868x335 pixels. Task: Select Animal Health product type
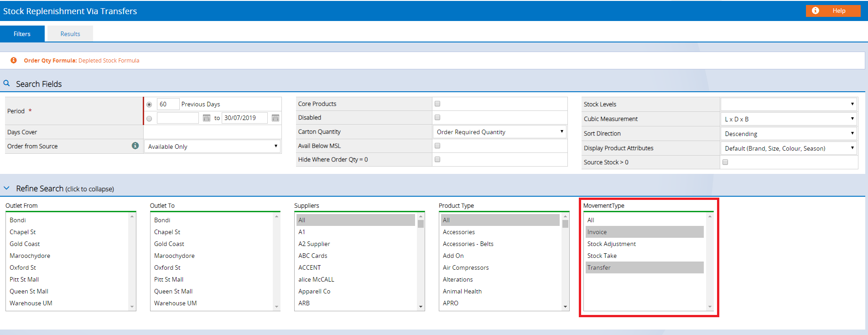500,291
